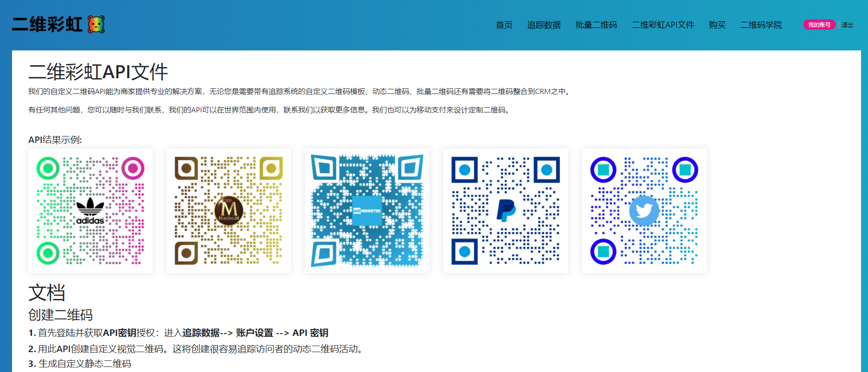The height and width of the screenshot is (372, 868).
Task: Go to 追踪数据 in the navigation
Action: pyautogui.click(x=544, y=25)
